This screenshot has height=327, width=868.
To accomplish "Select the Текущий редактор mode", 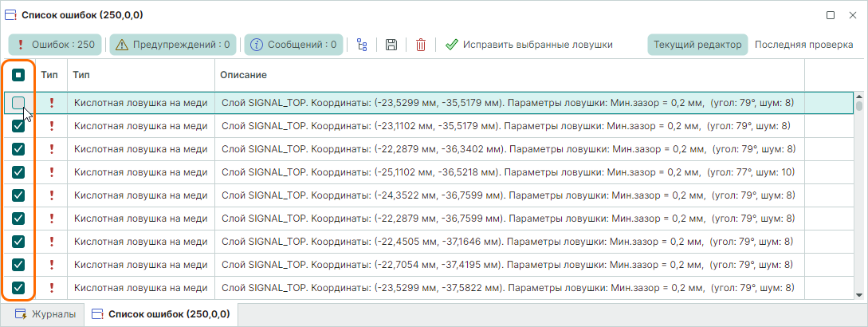I will (x=697, y=45).
